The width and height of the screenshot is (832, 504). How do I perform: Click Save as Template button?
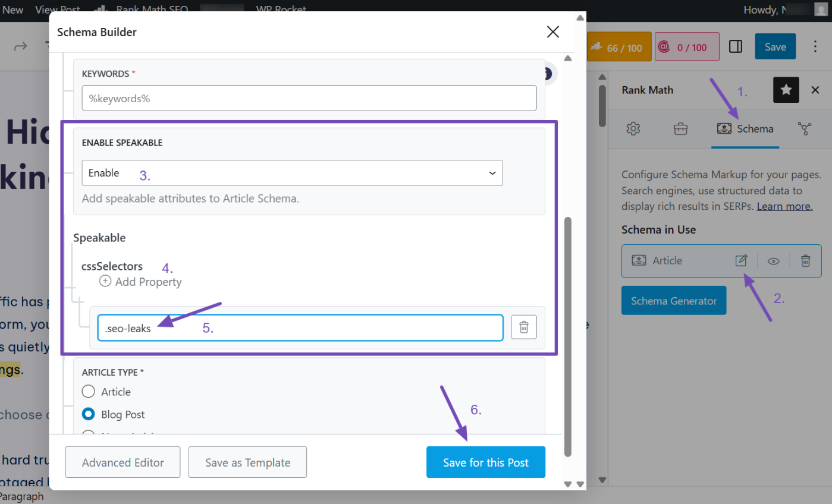[247, 462]
